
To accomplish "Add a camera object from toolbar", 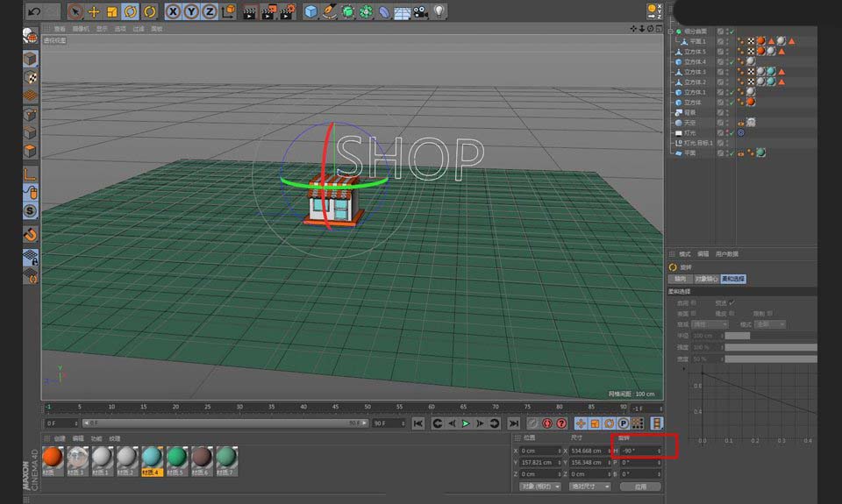I will (x=420, y=11).
